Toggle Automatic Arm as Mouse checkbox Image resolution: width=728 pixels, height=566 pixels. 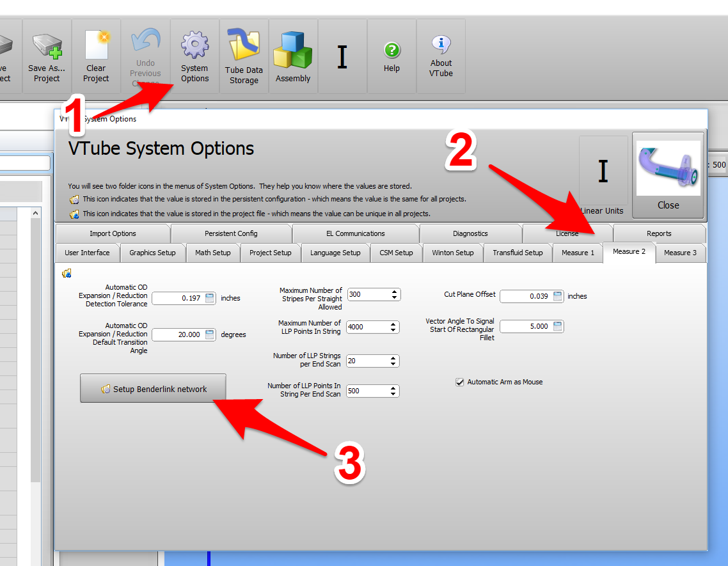tap(460, 382)
